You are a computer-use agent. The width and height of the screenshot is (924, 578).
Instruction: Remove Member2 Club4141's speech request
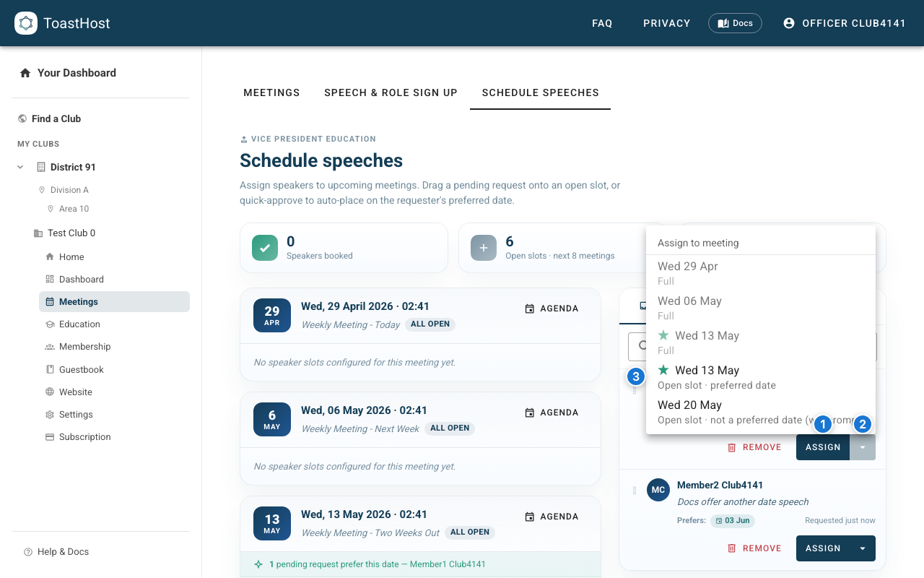754,548
